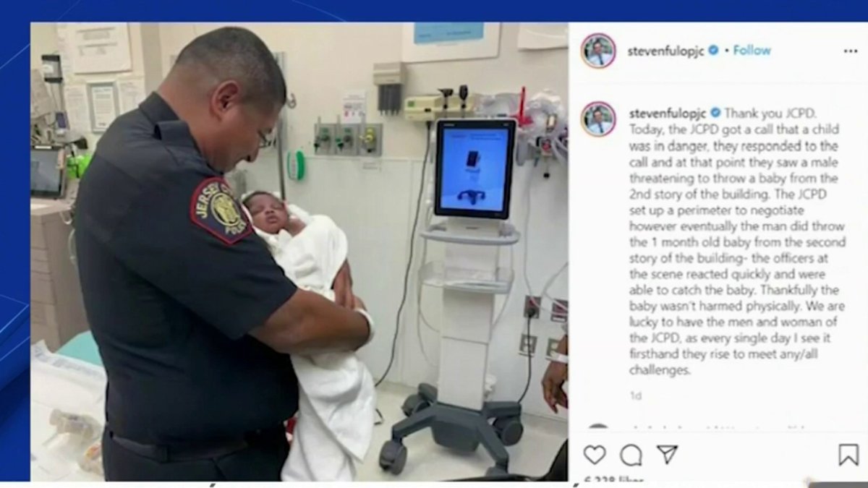868x488 pixels.
Task: Like the post with heart icon
Action: pyautogui.click(x=595, y=455)
